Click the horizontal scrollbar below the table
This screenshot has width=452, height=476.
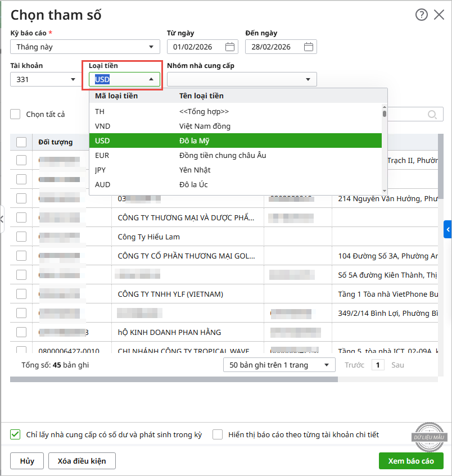pos(174,379)
